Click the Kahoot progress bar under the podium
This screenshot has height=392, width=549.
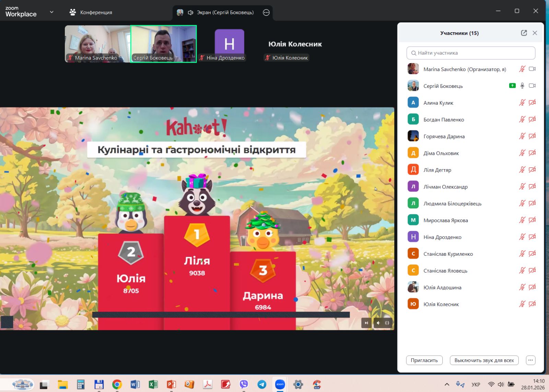[221, 314]
